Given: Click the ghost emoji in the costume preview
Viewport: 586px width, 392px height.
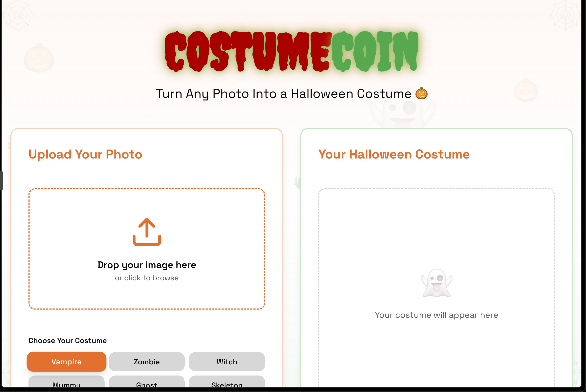Looking at the screenshot, I should pyautogui.click(x=436, y=283).
